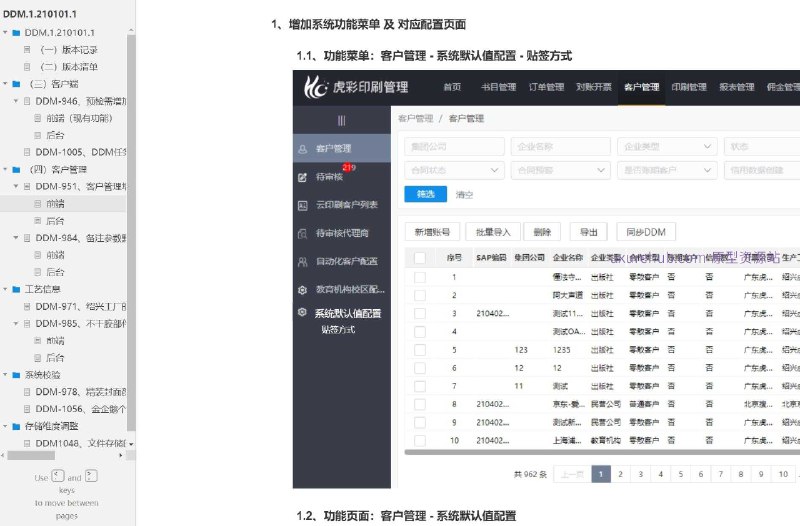Switch to the 书目管理 nav tab
This screenshot has width=800, height=526.
[498, 87]
